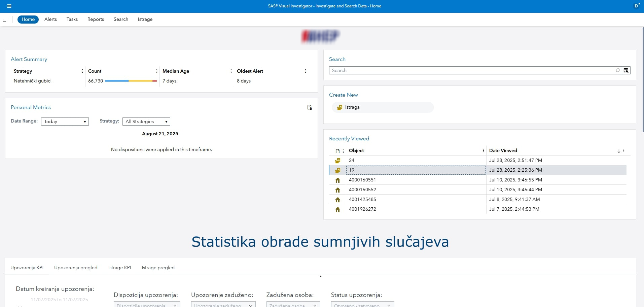Expand the Status upozorenja dropdown

362,305
